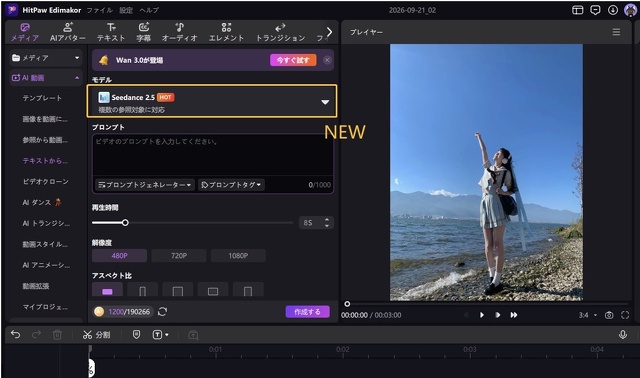Select ビデオクローン in sidebar
640x378 pixels.
pyautogui.click(x=45, y=182)
